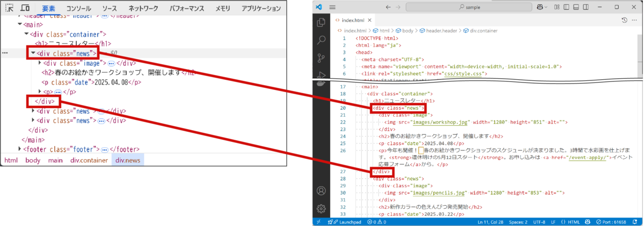Open Customize Layout icon in title bar
The image size is (644, 226).
coord(558,7)
